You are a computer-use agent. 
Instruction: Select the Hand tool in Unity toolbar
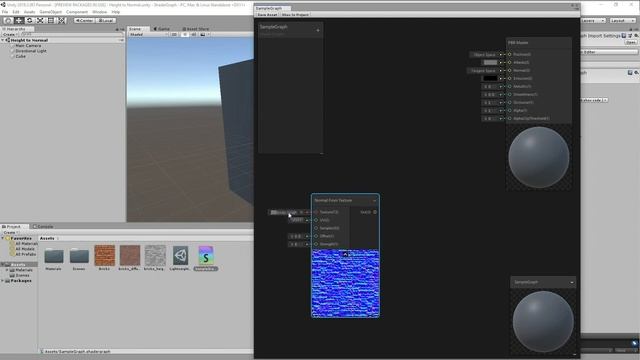pyautogui.click(x=8, y=20)
